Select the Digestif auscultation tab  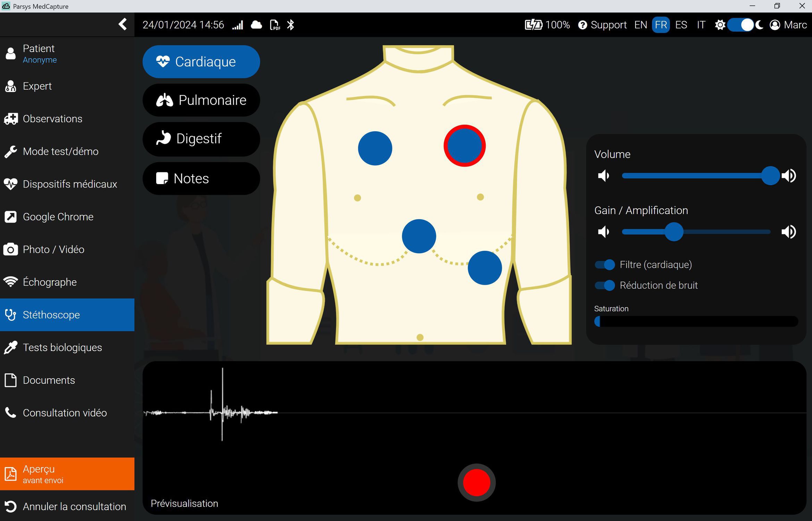pos(201,139)
